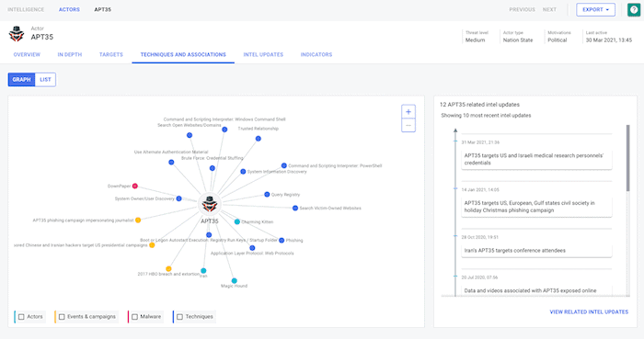Check the Malware filter checkbox

click(134, 317)
